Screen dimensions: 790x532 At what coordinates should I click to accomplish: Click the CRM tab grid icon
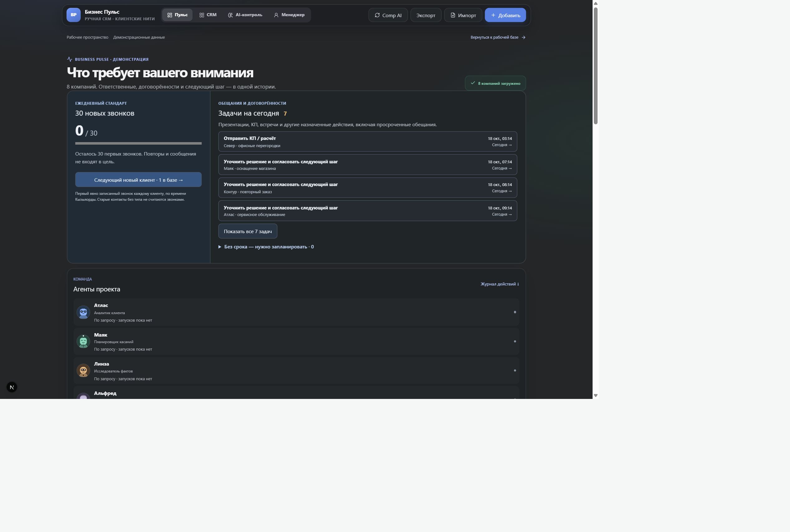pyautogui.click(x=202, y=15)
